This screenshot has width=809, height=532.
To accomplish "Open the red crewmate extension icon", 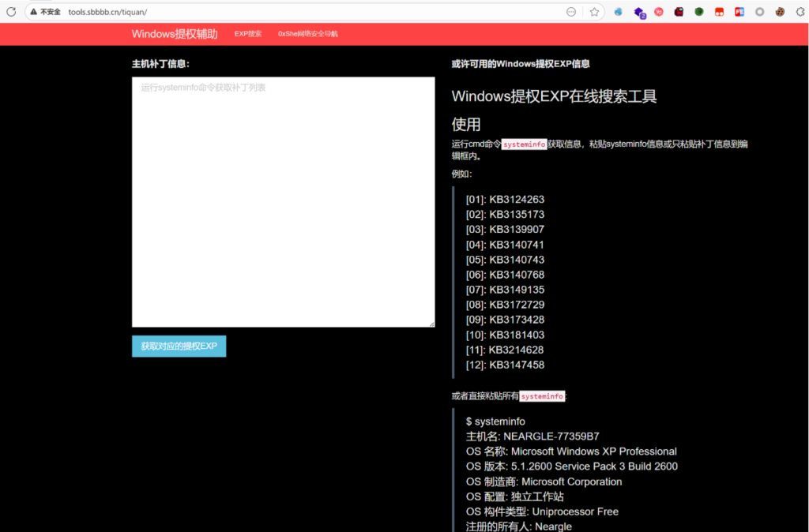I will point(679,12).
